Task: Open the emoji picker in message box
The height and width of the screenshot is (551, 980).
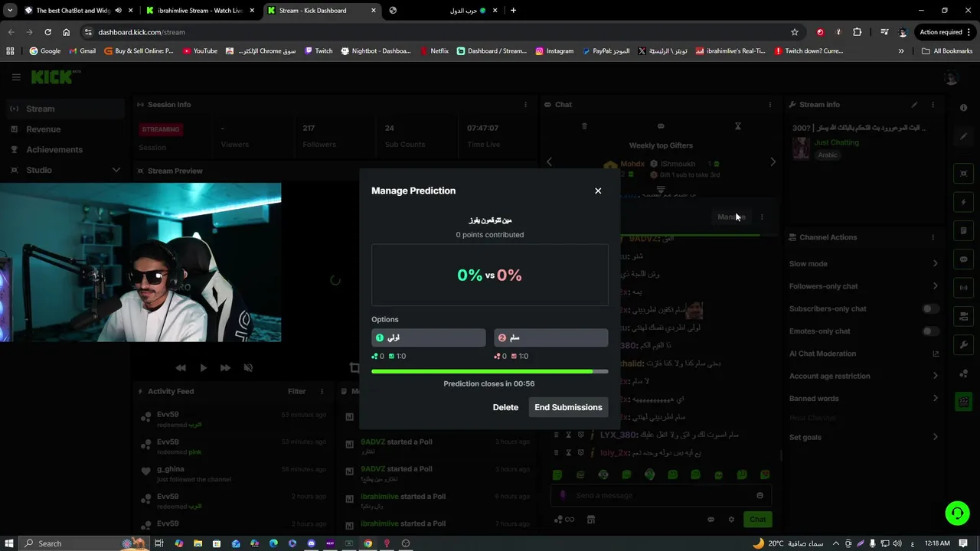Action: 759,495
